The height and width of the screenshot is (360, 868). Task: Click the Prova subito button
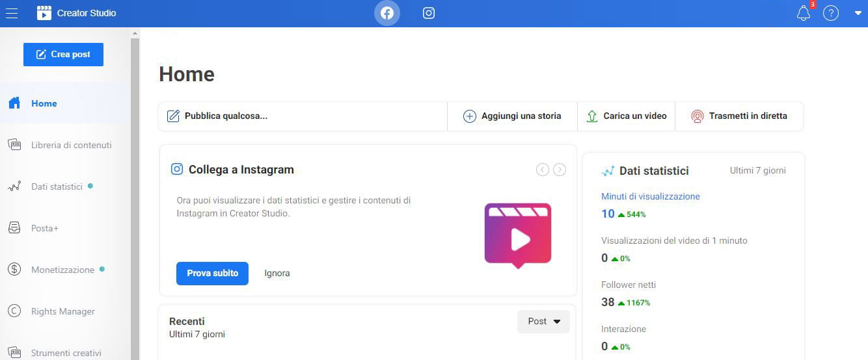pyautogui.click(x=212, y=273)
